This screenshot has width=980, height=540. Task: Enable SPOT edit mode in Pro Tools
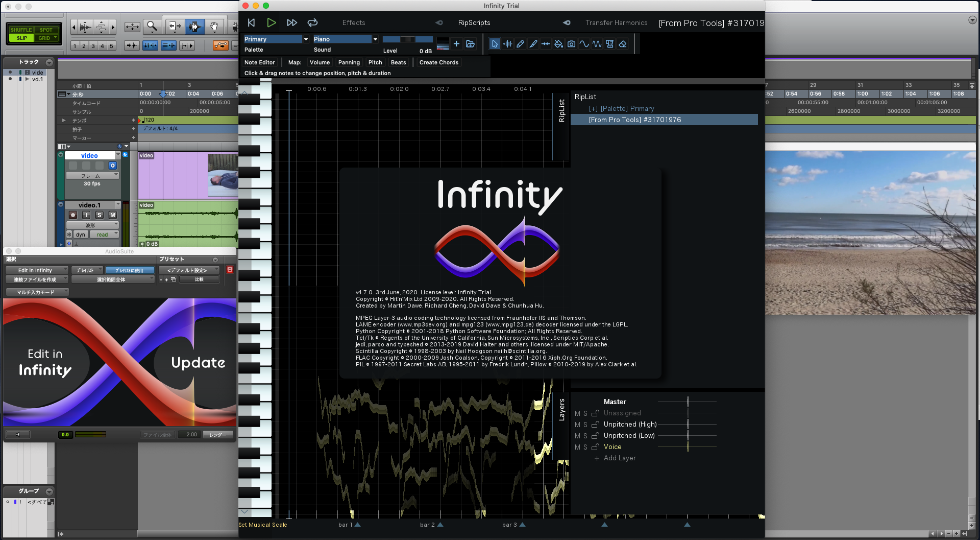pos(46,30)
